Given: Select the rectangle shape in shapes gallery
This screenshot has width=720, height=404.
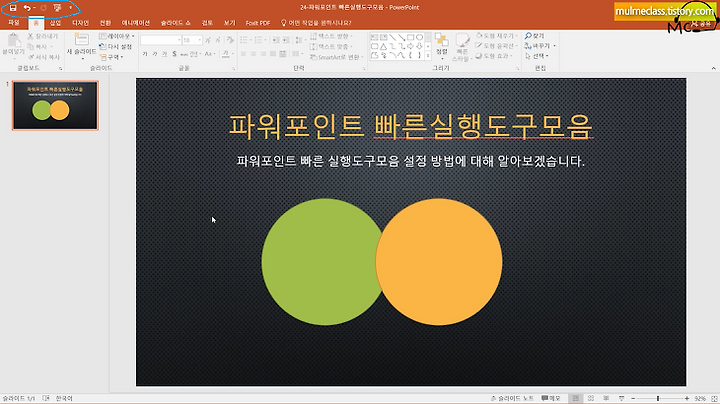Looking at the screenshot, I should (411, 37).
